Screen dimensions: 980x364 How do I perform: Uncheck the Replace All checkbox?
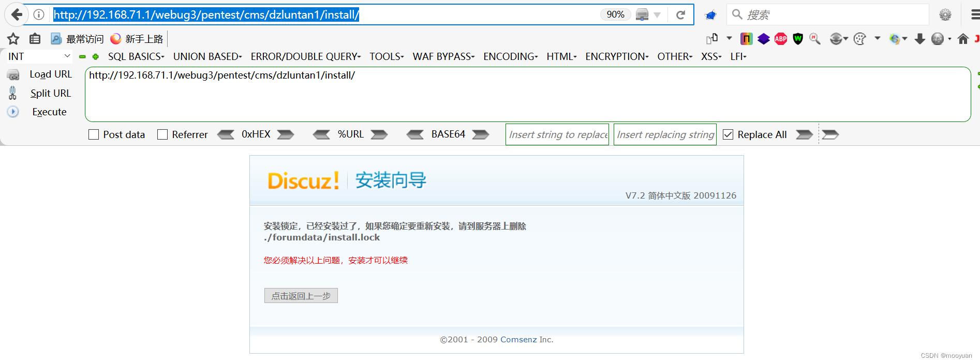(x=728, y=134)
